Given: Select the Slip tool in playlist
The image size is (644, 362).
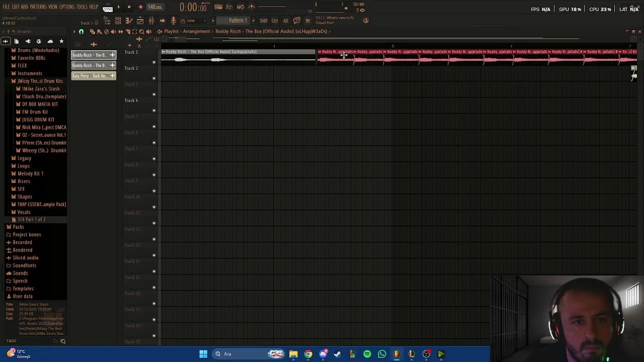Looking at the screenshot, I should click(120, 32).
